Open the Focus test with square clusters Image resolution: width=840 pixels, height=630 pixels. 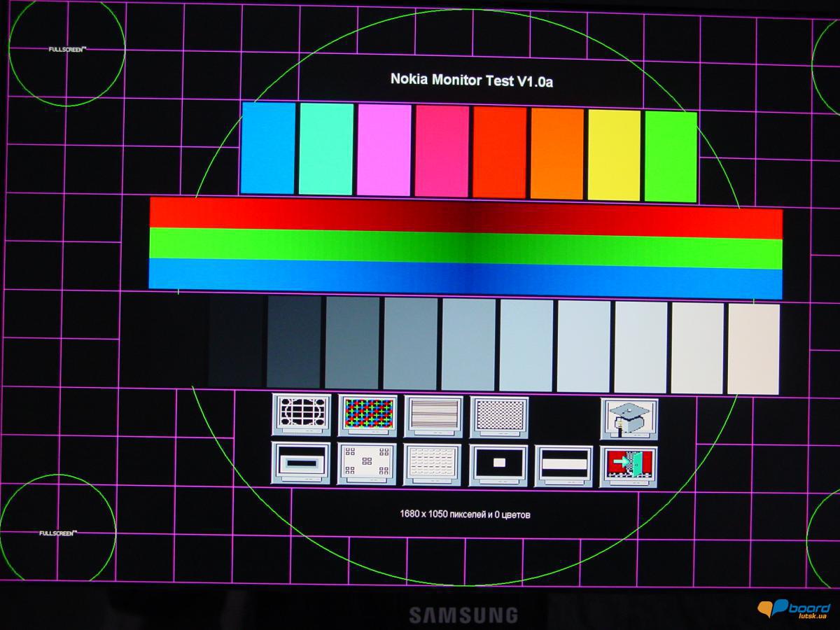(367, 463)
